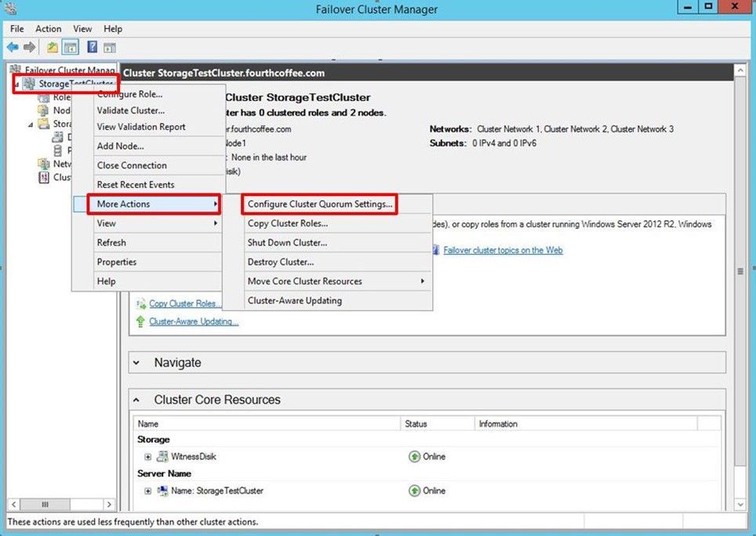Viewport: 756px width, 536px height.
Task: Select Configure Role in context menu
Action: pos(129,94)
